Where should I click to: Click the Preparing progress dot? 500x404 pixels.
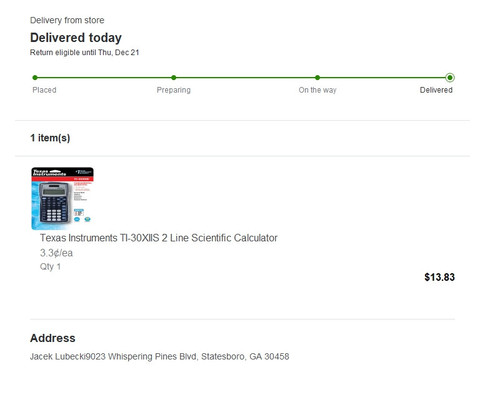coord(174,78)
